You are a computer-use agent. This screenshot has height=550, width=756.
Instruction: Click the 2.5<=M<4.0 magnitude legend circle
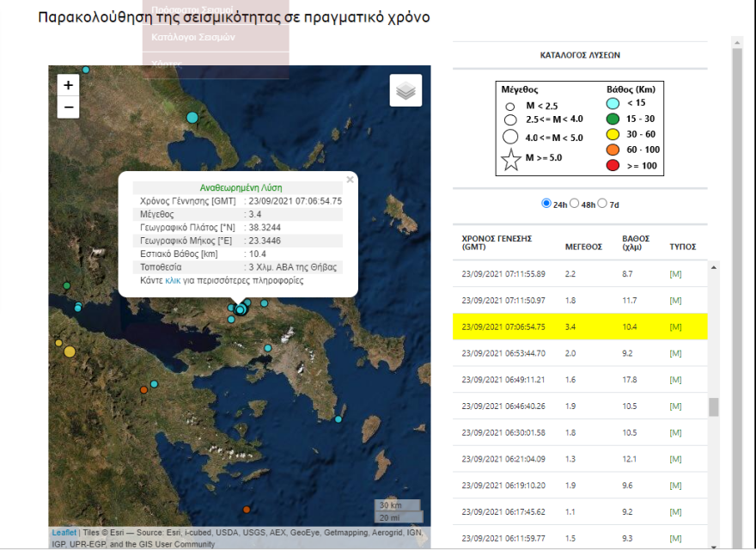pos(510,119)
